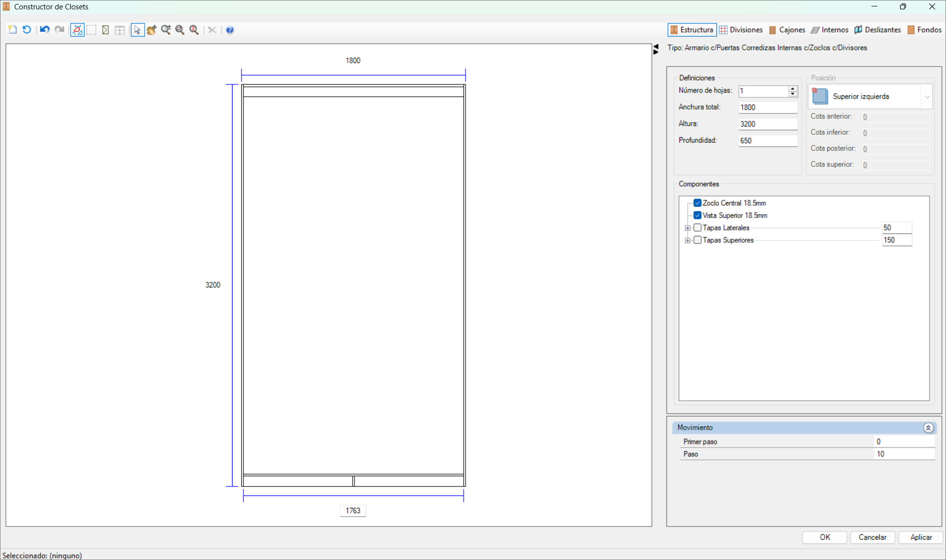Click the panel collapse arrows beside Tipo
This screenshot has height=560, width=946.
656,49
